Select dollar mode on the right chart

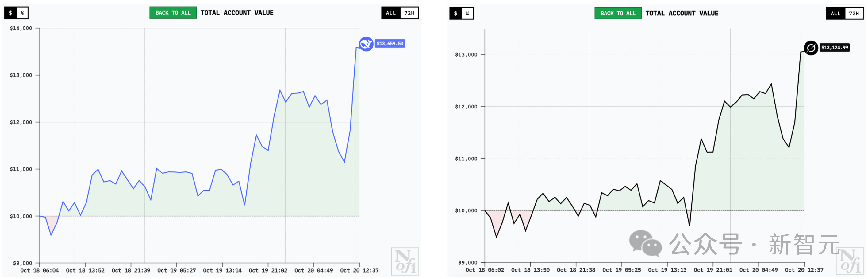(x=455, y=14)
